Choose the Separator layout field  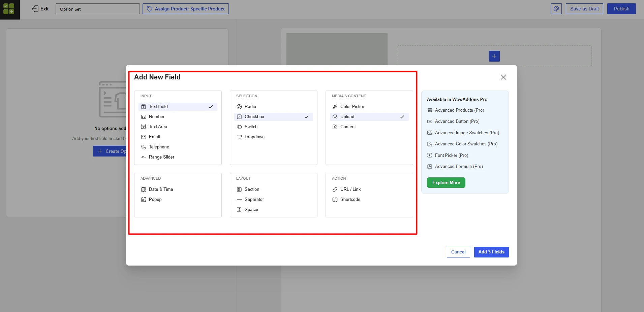point(274,200)
